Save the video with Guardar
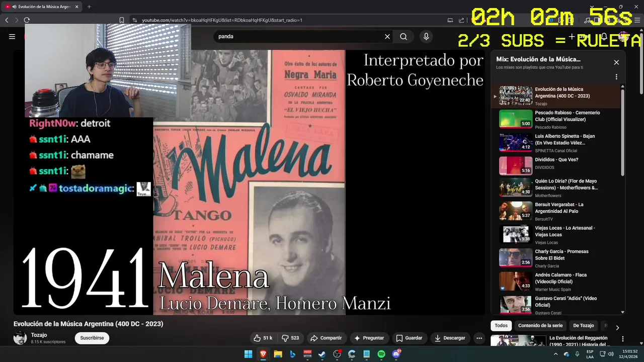Image resolution: width=644 pixels, height=362 pixels. (x=409, y=338)
